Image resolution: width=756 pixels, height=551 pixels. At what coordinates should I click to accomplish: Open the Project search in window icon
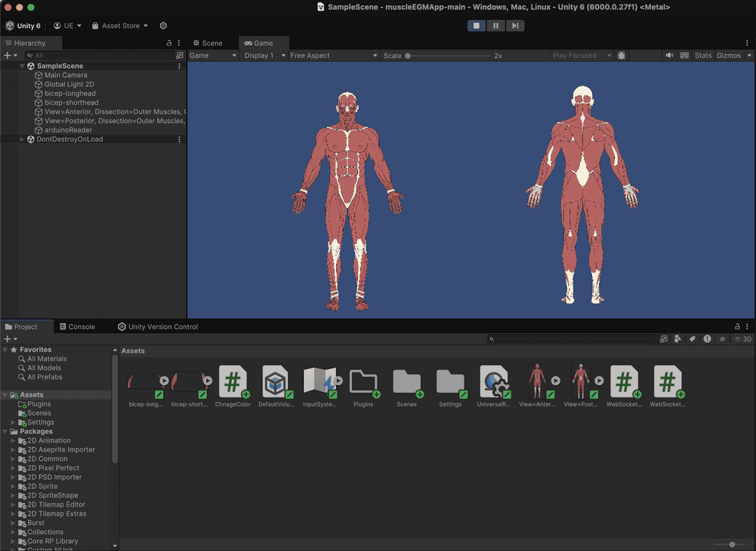pos(664,339)
